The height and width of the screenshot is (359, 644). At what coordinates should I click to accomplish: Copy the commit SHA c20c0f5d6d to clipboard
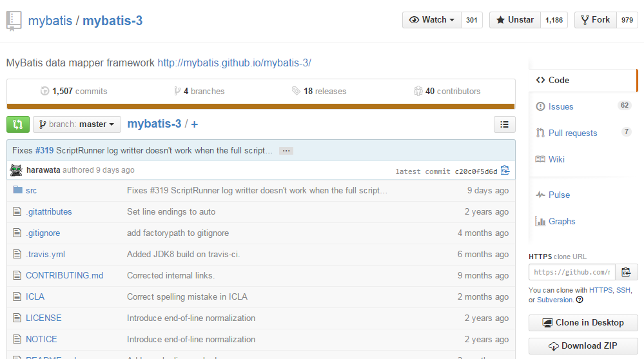pyautogui.click(x=505, y=170)
